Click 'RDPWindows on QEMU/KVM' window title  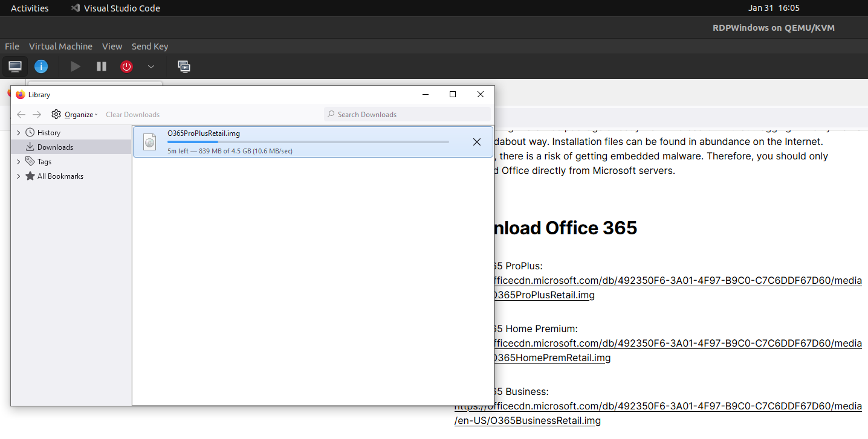pyautogui.click(x=774, y=28)
